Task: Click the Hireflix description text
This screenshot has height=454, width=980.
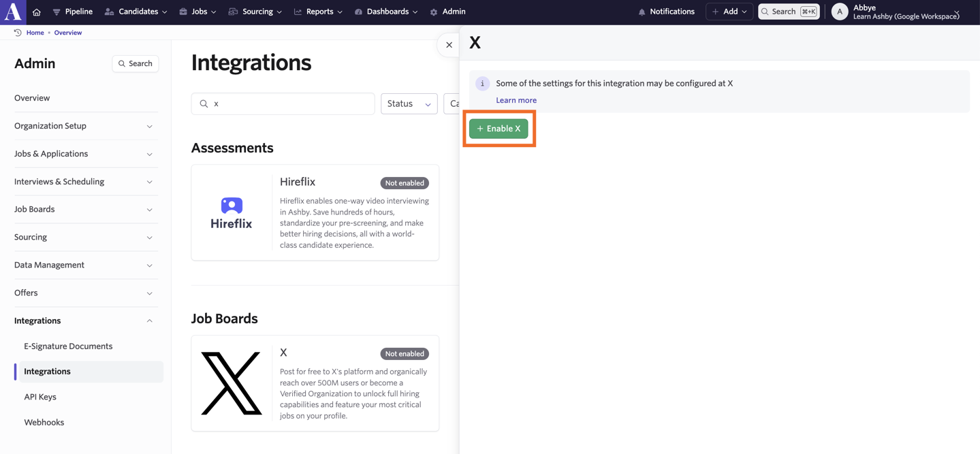Action: click(355, 223)
